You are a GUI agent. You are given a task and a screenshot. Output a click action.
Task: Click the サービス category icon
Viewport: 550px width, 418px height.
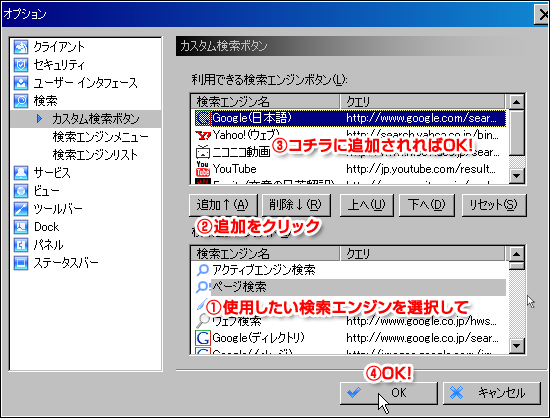pyautogui.click(x=21, y=173)
